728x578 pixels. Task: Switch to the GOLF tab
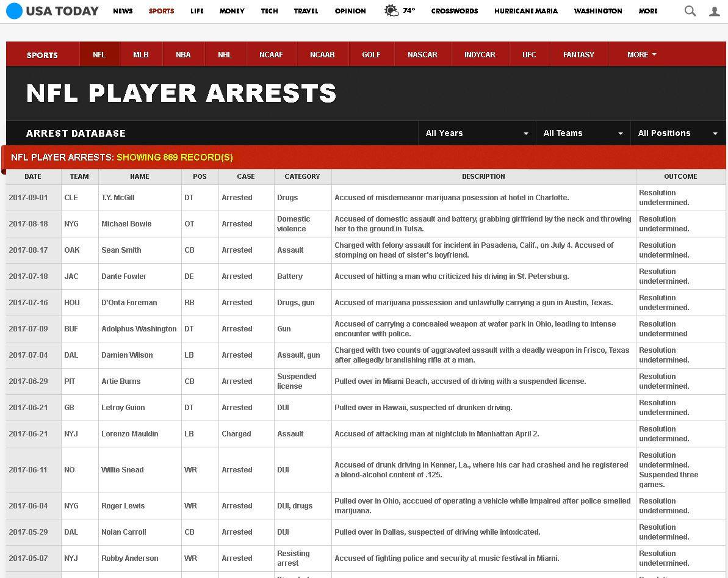pos(372,54)
